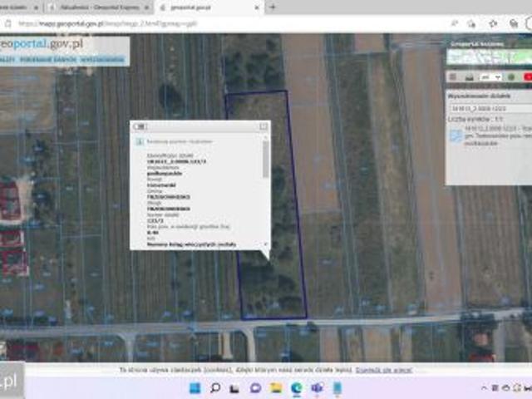The image size is (532, 399).
Task: Click the parcel icon in search results
Action: pyautogui.click(x=456, y=136)
